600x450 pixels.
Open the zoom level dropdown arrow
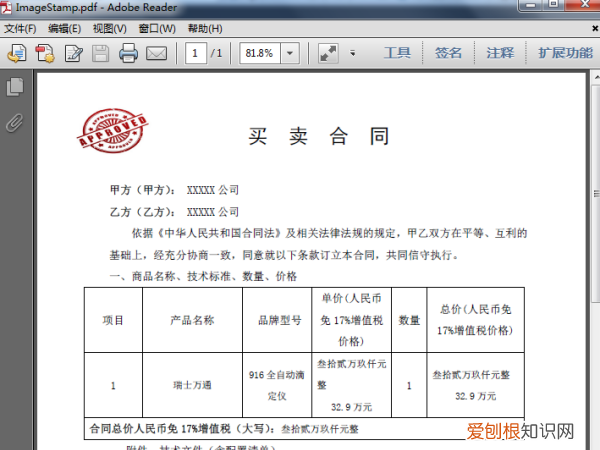pos(290,53)
